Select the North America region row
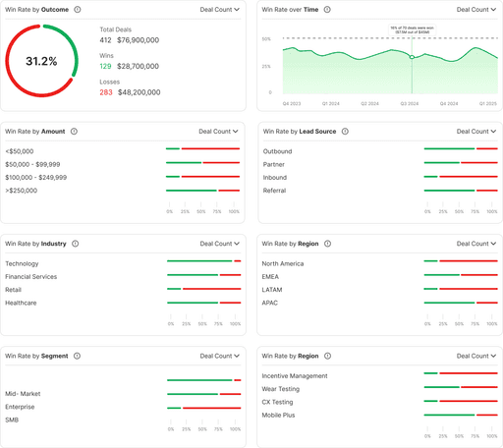The height and width of the screenshot is (448, 503). click(379, 263)
